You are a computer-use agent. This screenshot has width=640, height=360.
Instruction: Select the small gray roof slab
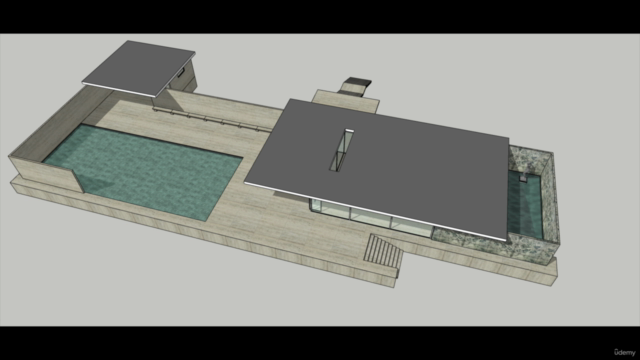[x=139, y=69]
